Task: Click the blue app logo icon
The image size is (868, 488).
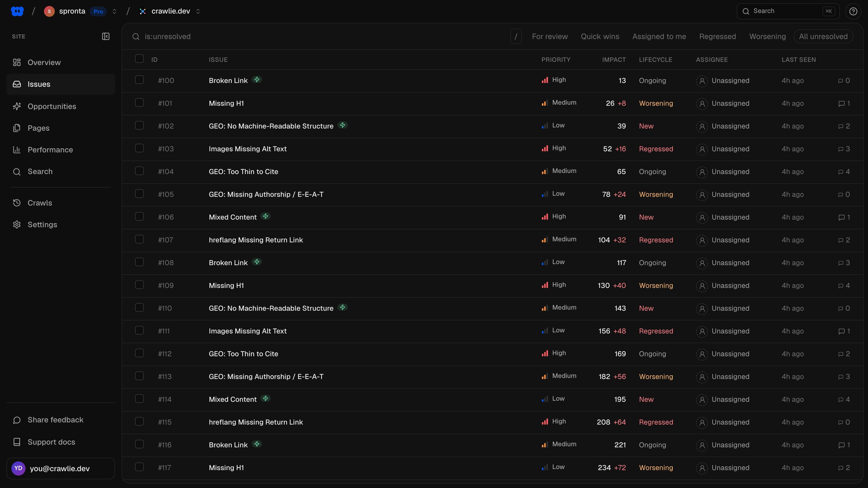Action: (17, 11)
